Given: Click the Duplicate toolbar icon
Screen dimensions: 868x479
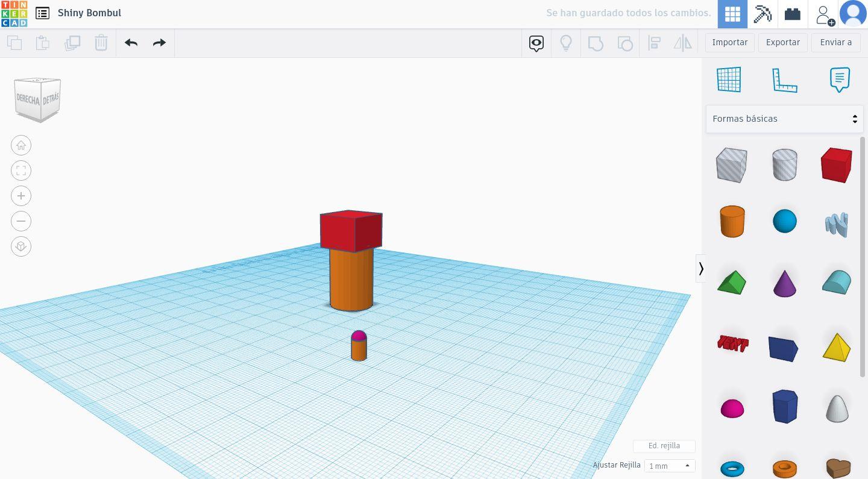Looking at the screenshot, I should 72,43.
